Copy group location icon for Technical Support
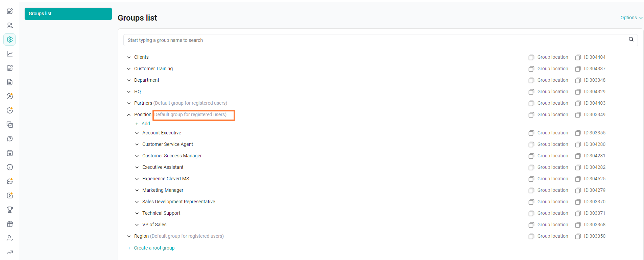Image resolution: width=644 pixels, height=260 pixels. click(531, 213)
